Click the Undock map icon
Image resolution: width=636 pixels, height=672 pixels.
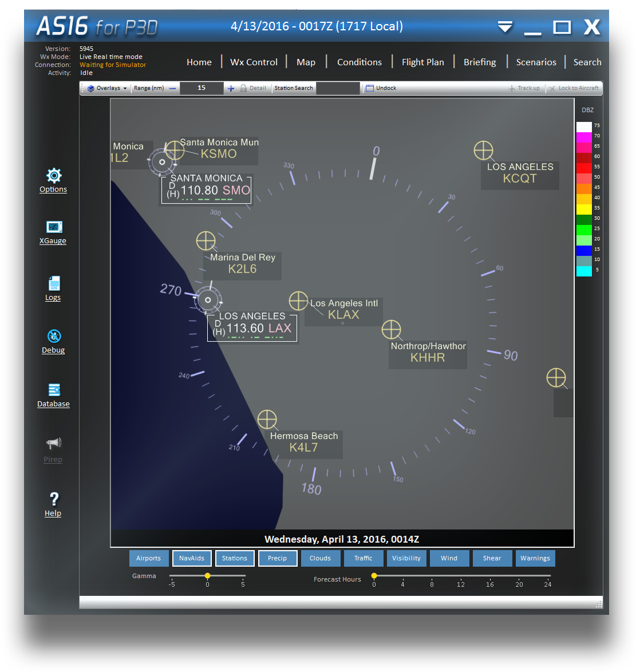[x=381, y=88]
